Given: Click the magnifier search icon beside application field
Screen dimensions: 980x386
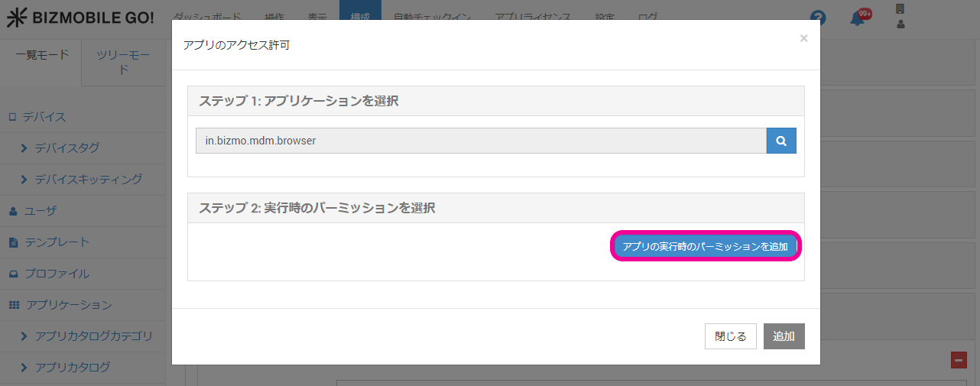Looking at the screenshot, I should (x=781, y=141).
